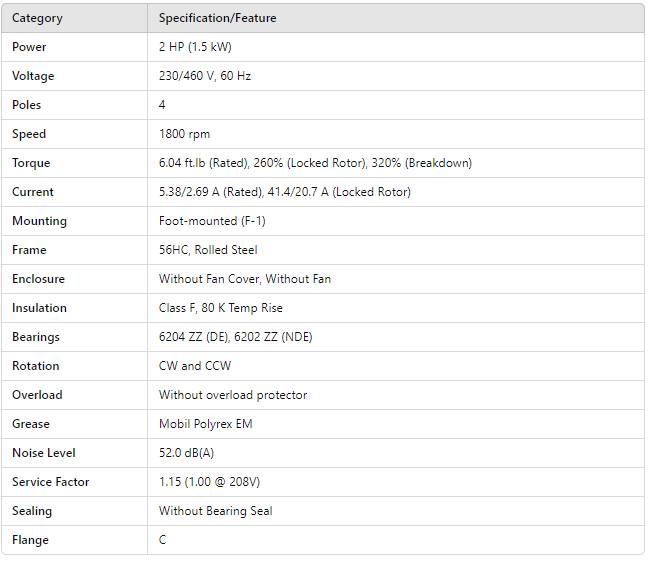650x562 pixels.
Task: Click the Bearings specification cell
Action: pos(236,337)
